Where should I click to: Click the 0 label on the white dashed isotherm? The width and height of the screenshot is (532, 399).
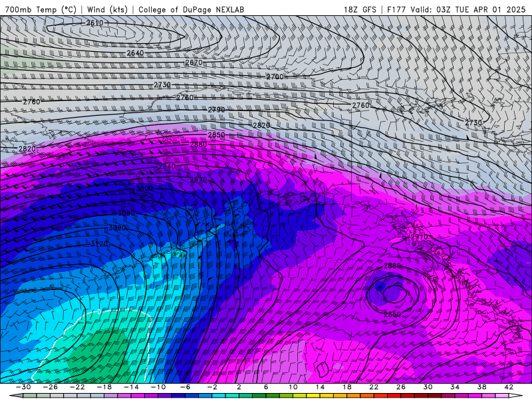coord(99,311)
